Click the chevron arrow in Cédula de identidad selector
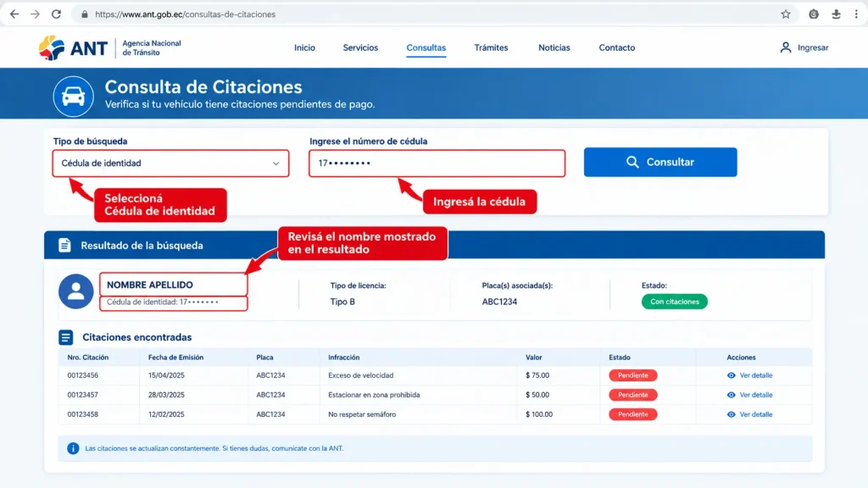Image resolution: width=868 pixels, height=488 pixels. click(275, 164)
